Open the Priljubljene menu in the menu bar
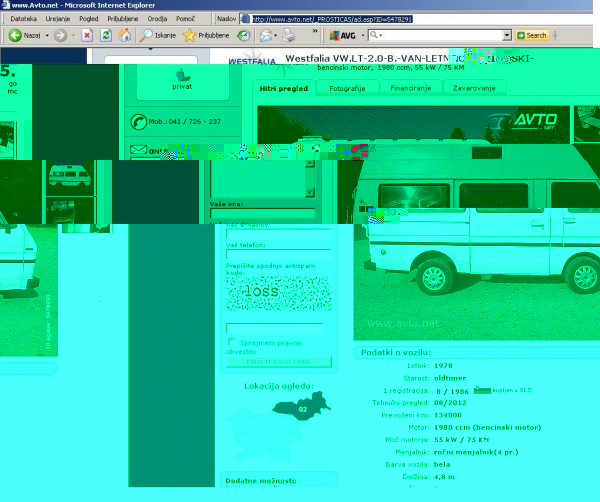This screenshot has width=600, height=502. click(x=123, y=19)
